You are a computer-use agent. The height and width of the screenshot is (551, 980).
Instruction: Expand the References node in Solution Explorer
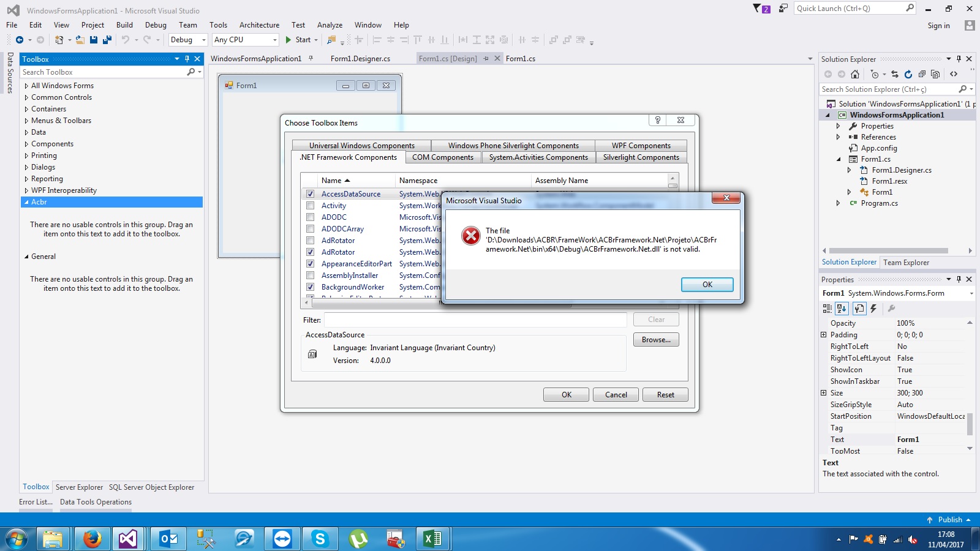tap(838, 137)
